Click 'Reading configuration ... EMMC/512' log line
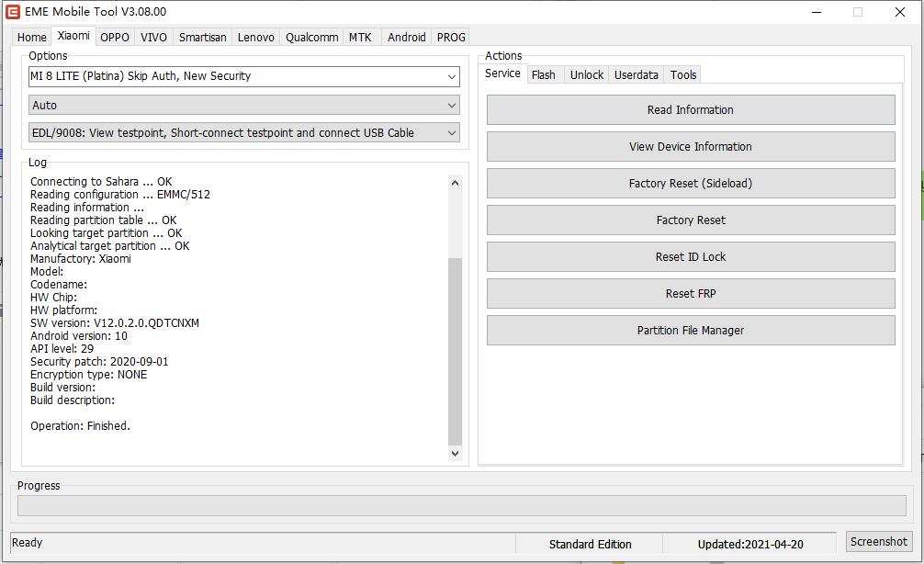The height and width of the screenshot is (564, 924). (x=120, y=195)
